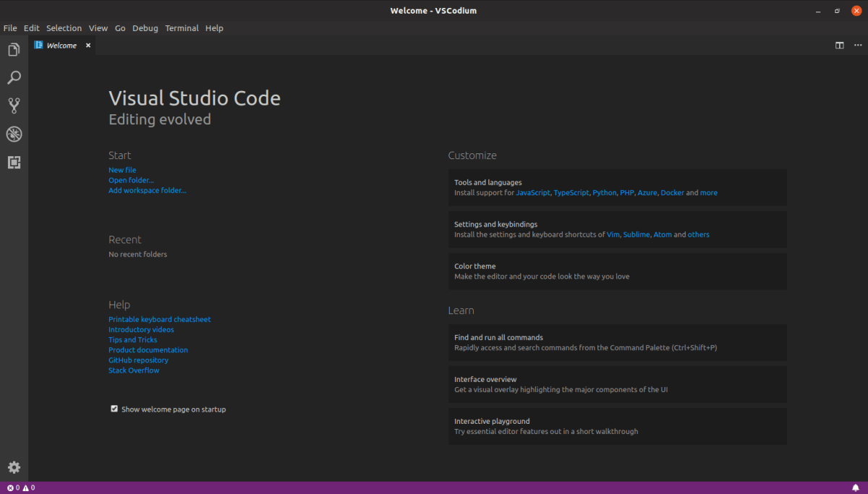
Task: Click the notifications bell in status bar
Action: pos(856,487)
